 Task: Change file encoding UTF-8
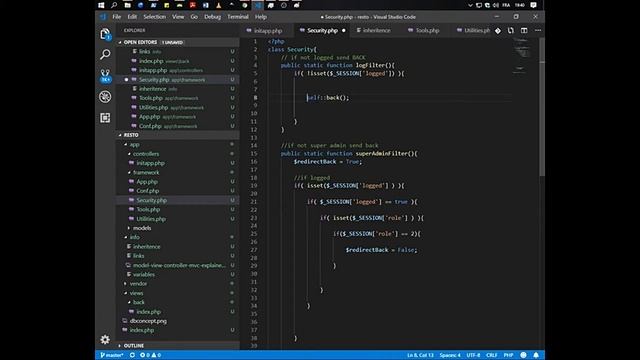(473, 355)
